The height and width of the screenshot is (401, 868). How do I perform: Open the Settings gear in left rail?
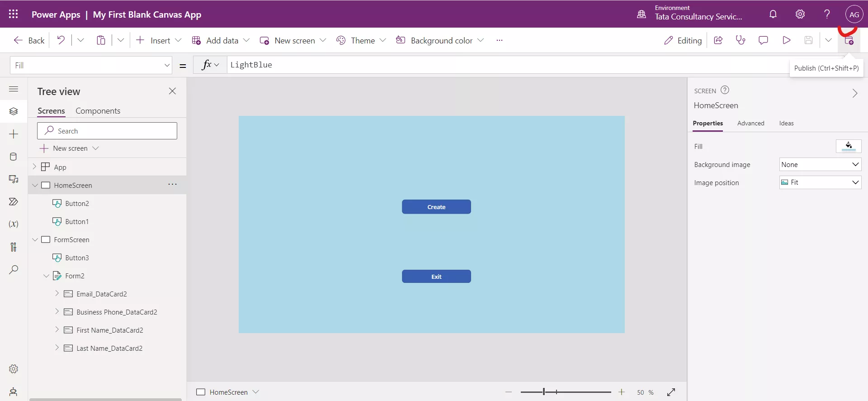14,369
